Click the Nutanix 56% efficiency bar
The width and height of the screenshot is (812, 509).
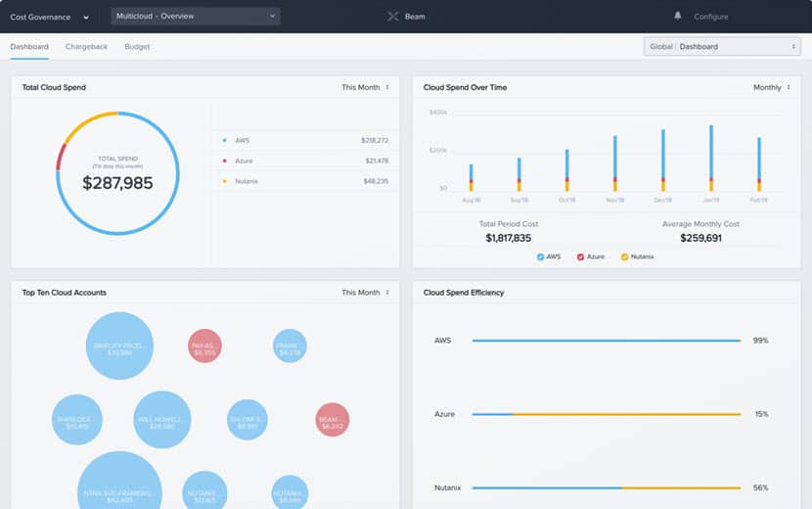point(607,487)
